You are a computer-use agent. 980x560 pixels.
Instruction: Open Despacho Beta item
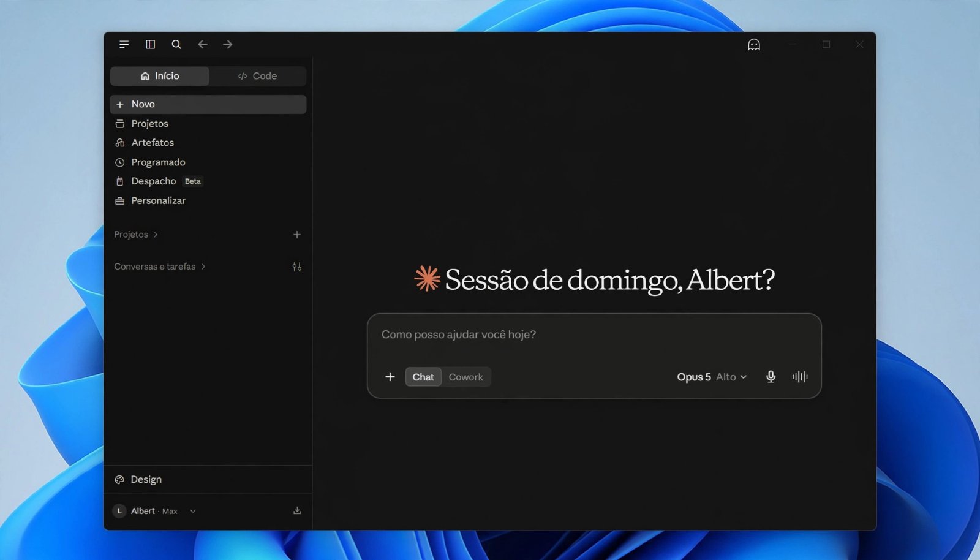208,181
